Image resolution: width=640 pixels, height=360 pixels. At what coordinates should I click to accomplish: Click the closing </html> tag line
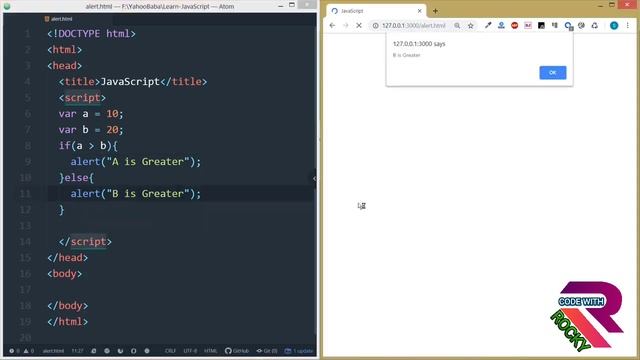(67, 322)
